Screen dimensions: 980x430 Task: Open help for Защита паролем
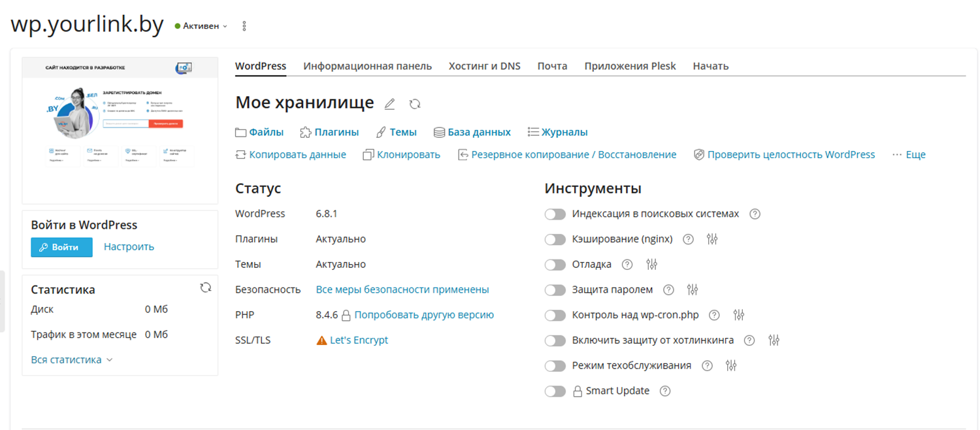pos(668,289)
